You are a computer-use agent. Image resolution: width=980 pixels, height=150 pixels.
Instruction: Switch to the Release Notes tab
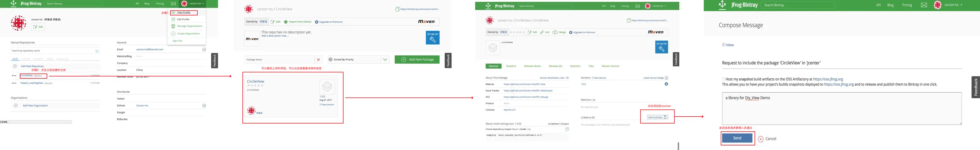(x=532, y=66)
